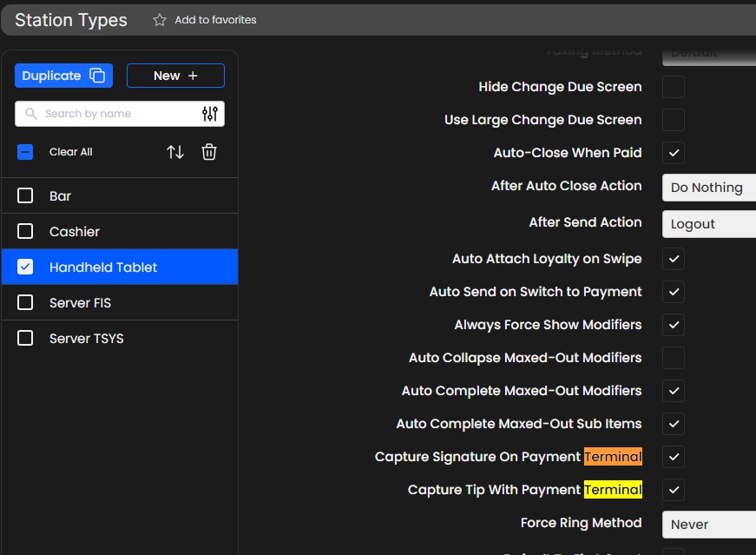Open the search filter options icon
Screen dimensions: 756x555
click(210, 114)
